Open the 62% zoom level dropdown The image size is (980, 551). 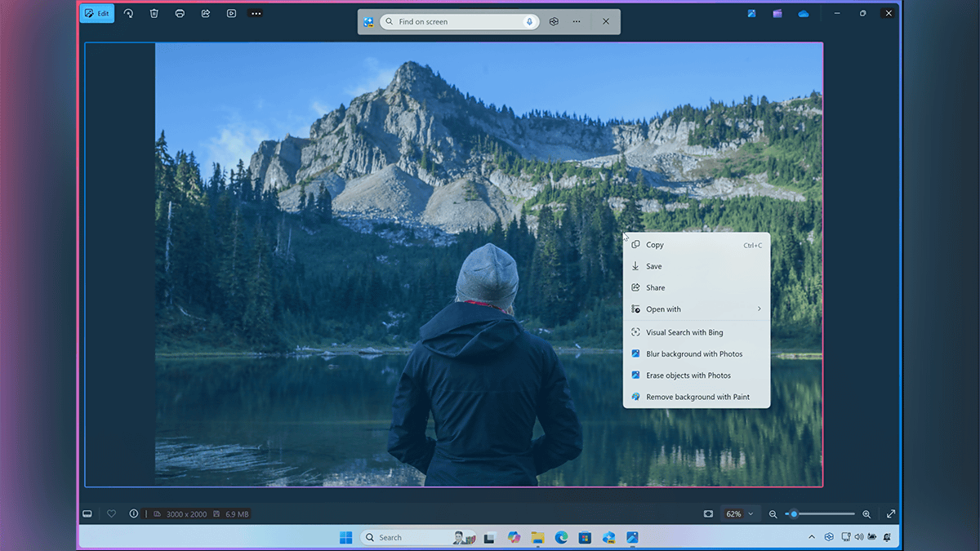click(x=740, y=514)
